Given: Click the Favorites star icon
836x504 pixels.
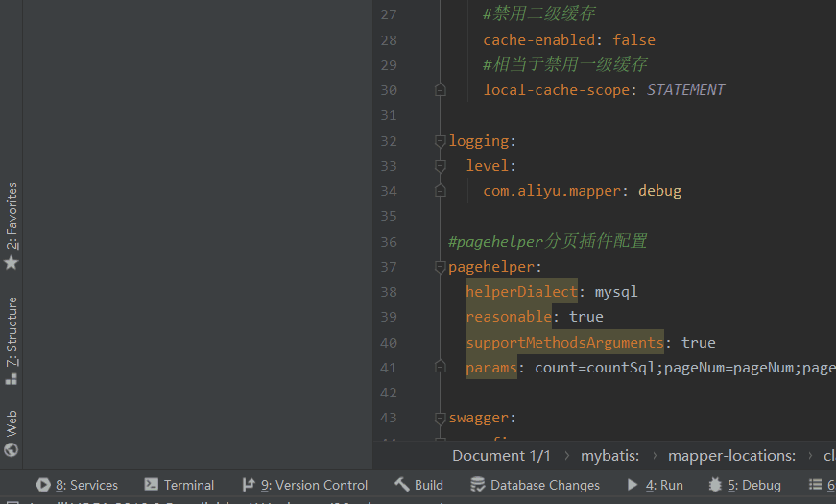Looking at the screenshot, I should (12, 262).
